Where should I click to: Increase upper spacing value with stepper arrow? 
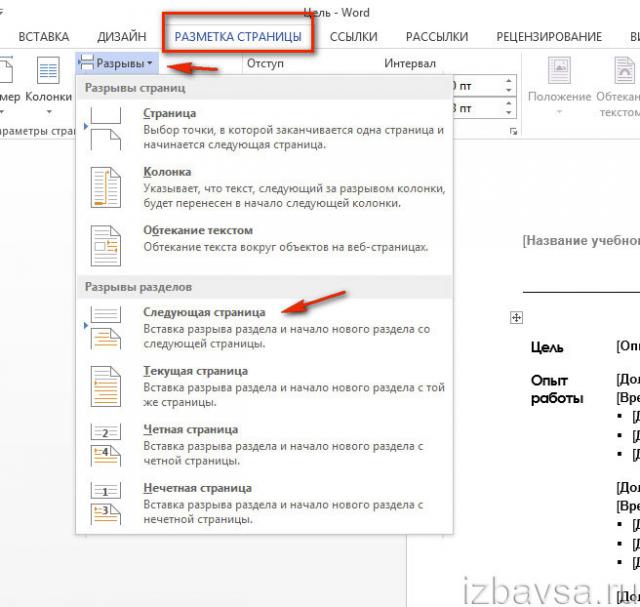pyautogui.click(x=509, y=81)
